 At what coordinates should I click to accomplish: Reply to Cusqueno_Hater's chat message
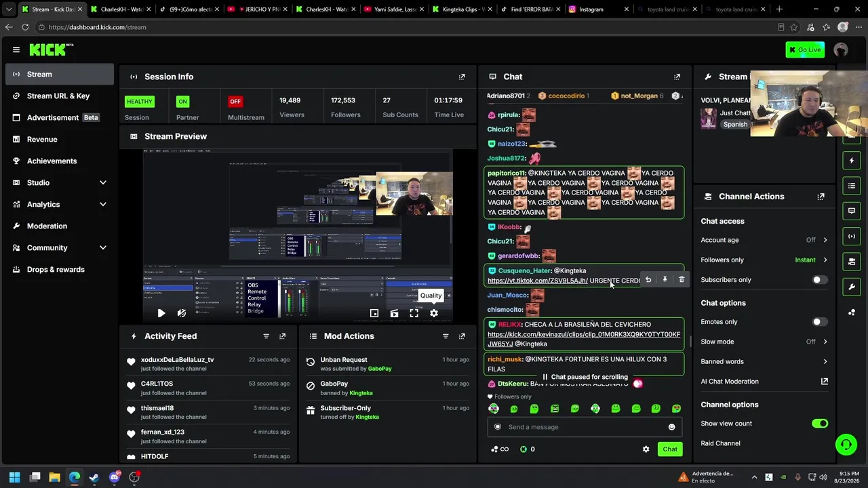(x=648, y=279)
